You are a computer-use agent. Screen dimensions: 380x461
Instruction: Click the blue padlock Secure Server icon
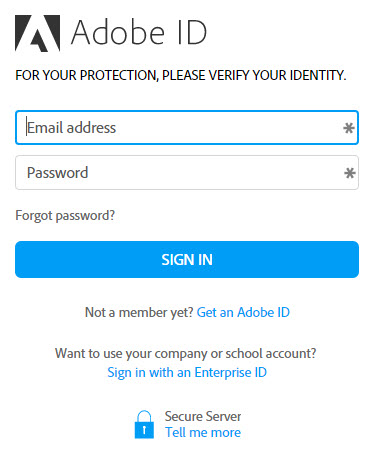144,424
